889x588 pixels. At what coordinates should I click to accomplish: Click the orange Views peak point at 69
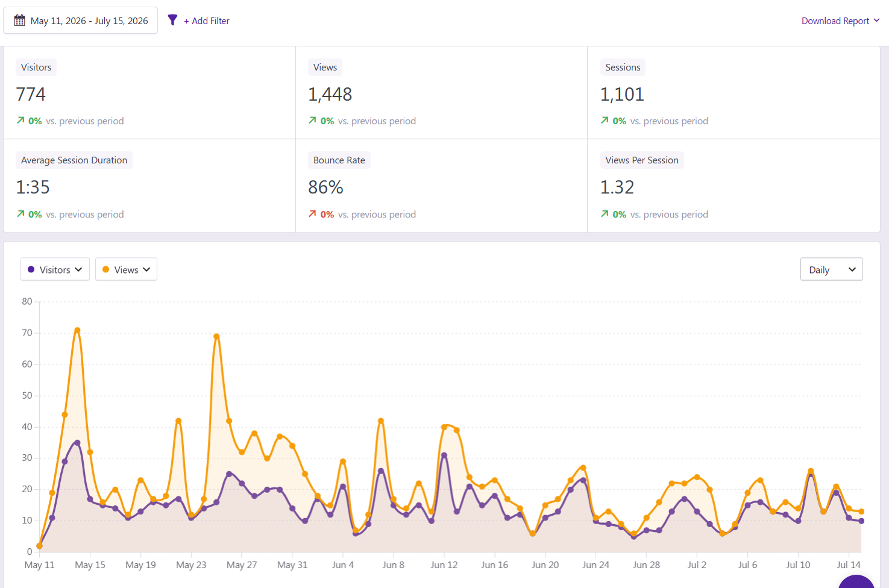tap(216, 336)
